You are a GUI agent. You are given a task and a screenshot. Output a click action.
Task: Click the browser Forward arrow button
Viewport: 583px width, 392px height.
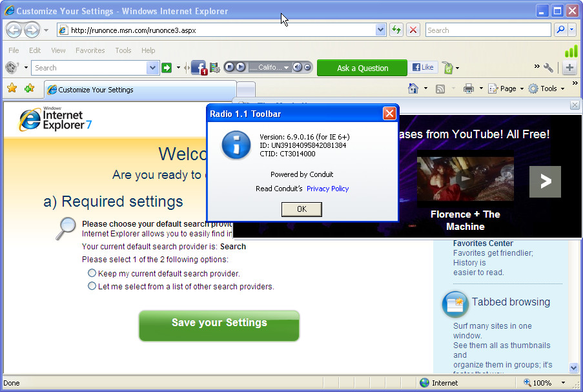click(x=32, y=30)
